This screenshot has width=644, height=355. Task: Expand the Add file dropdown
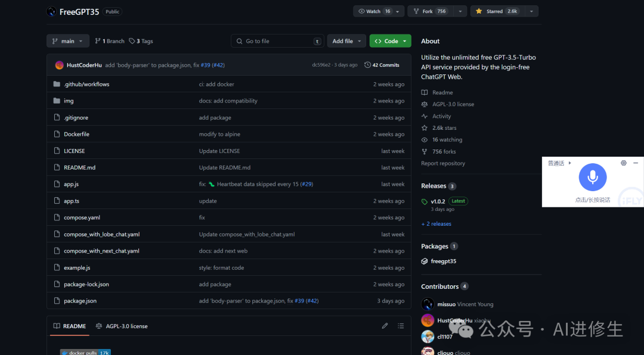[346, 41]
